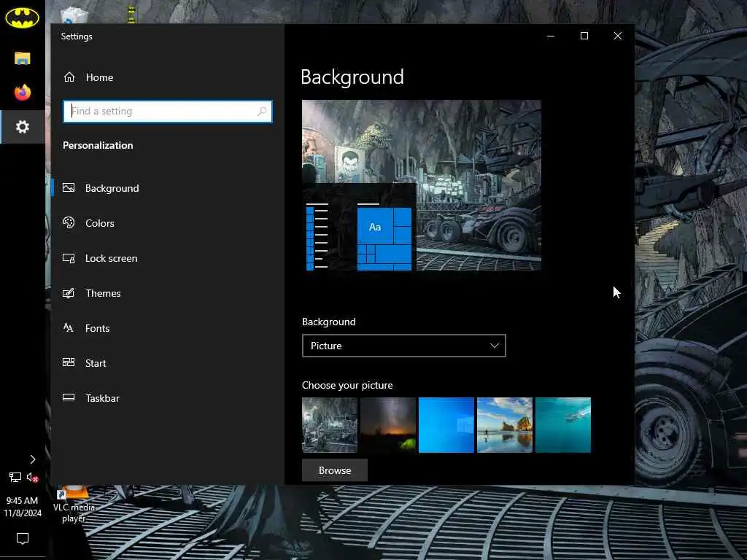Screen dimensions: 747x560
Task: Close the Settings window
Action: coord(617,36)
